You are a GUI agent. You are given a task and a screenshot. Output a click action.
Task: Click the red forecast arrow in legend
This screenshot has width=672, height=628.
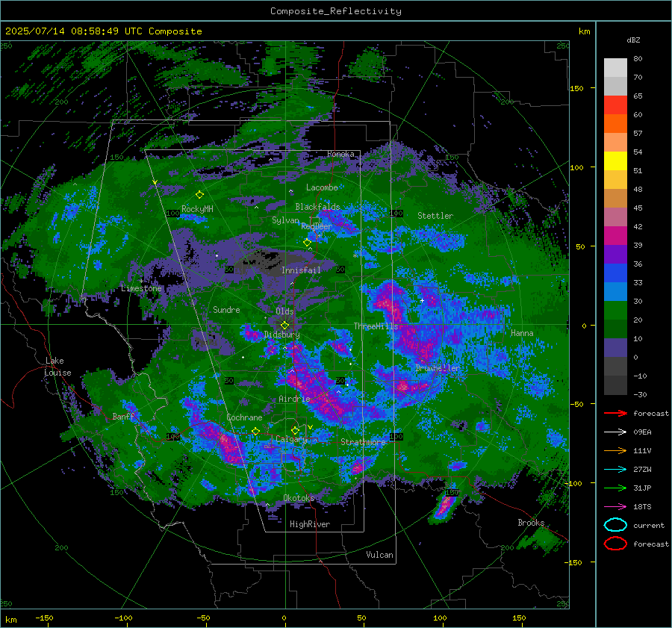[x=615, y=413]
